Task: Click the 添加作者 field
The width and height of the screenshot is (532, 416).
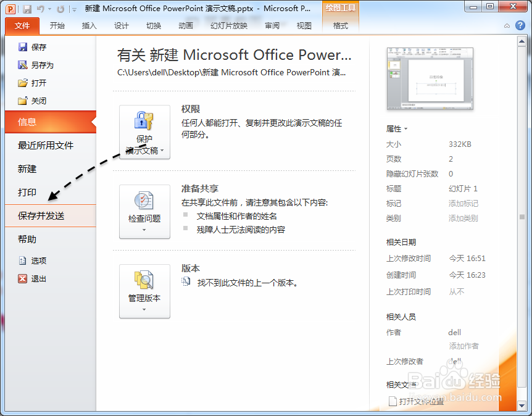Action: point(463,346)
